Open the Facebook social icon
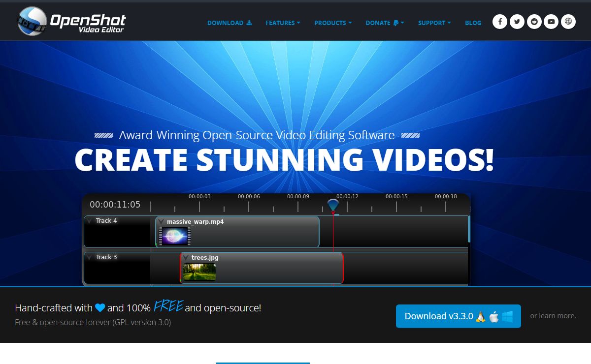This screenshot has width=591, height=364. (500, 22)
